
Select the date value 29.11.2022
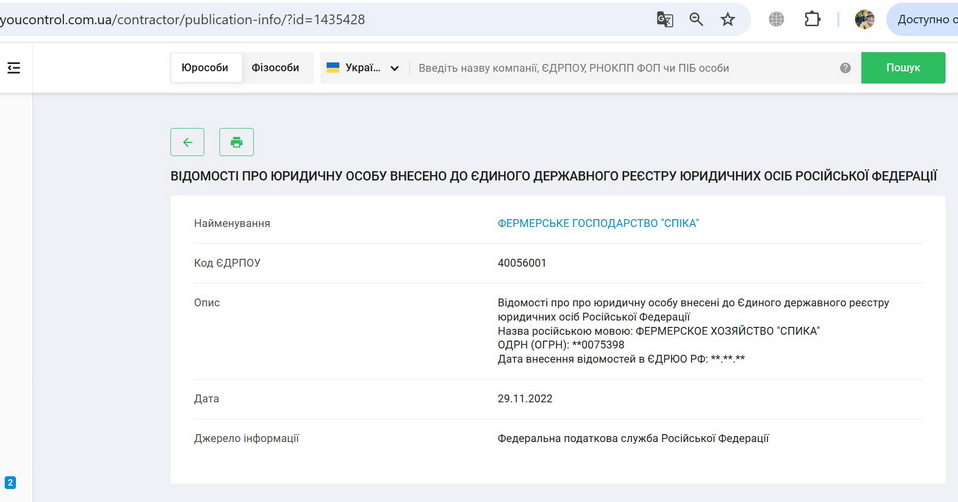coord(525,399)
